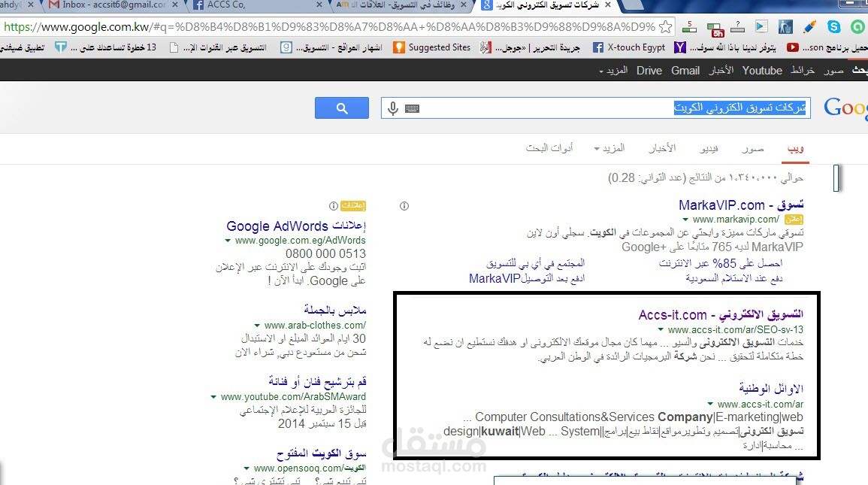The width and height of the screenshot is (868, 485).
Task: Expand المزيد menu in black Google bar
Action: 612,71
